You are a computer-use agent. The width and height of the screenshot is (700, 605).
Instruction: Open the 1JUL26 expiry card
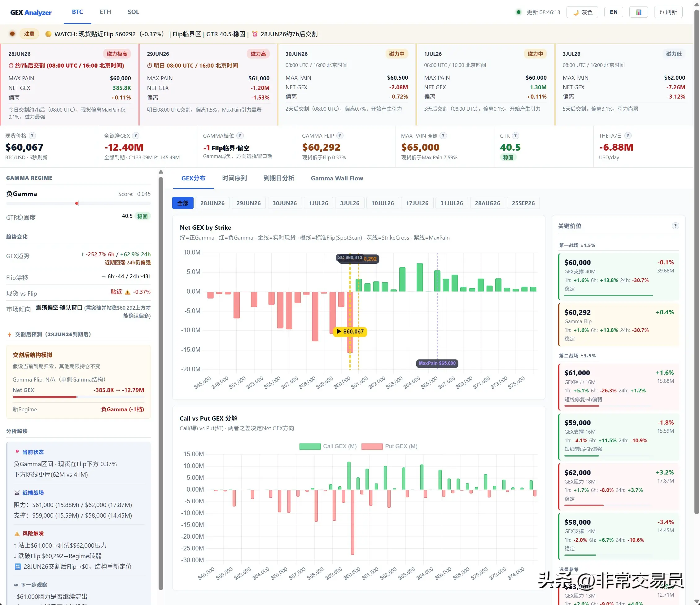(x=485, y=85)
